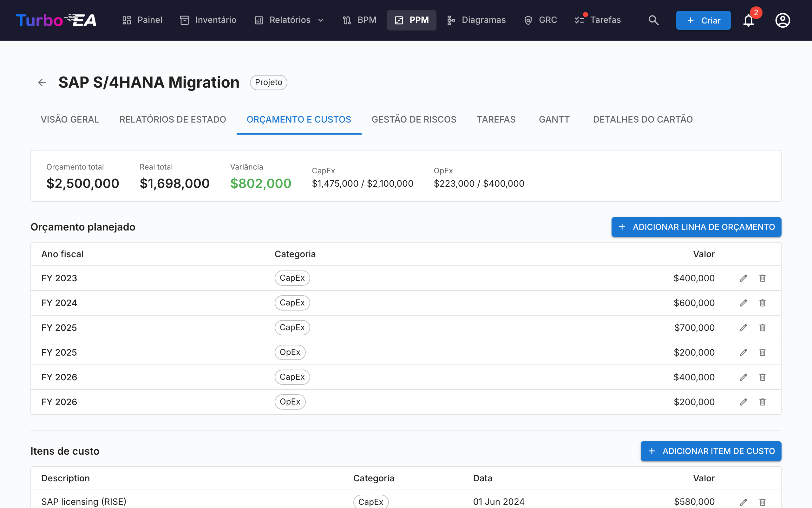Delete the SAP licensing (RISE) cost item
Screen dimensions: 812x508
[x=762, y=502]
